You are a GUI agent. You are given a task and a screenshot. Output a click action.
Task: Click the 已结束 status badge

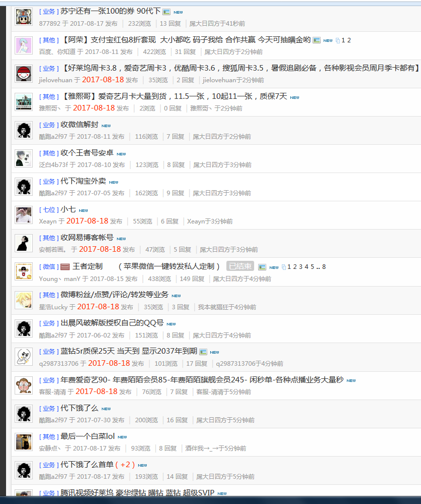pos(240,266)
